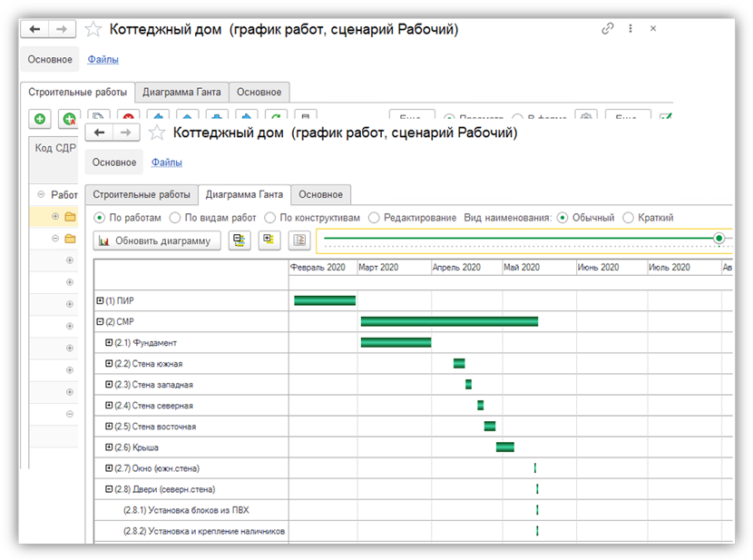Star the front window as favorite
The height and width of the screenshot is (560, 753).
tap(157, 133)
